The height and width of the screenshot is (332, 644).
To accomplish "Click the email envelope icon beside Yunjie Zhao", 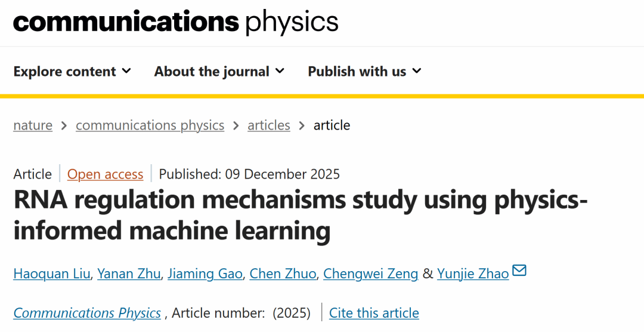I will pos(519,270).
